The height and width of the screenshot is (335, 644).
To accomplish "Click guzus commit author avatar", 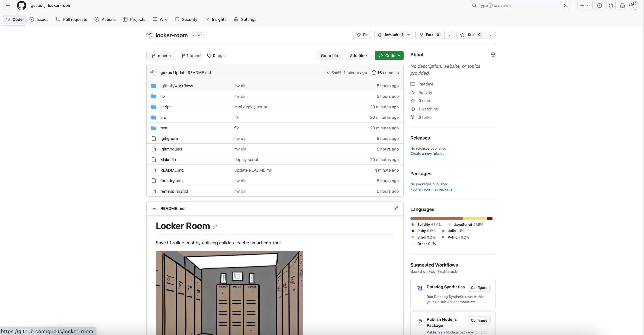I will click(x=153, y=73).
